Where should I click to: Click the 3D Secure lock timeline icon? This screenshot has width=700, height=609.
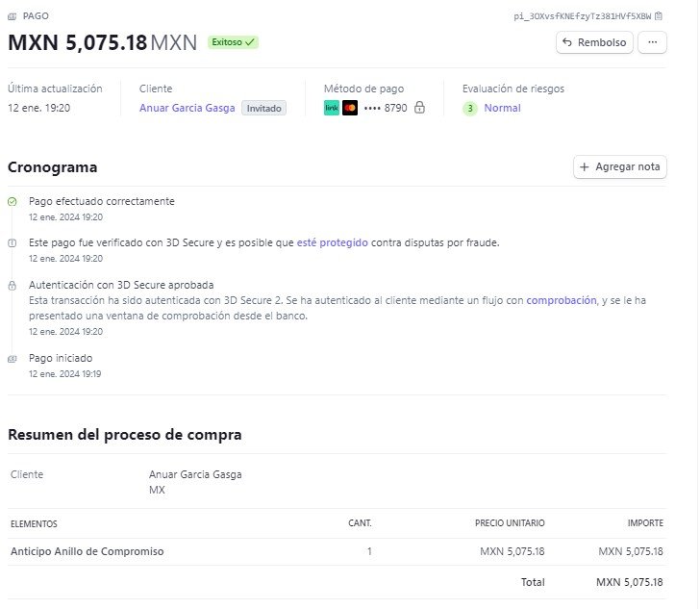[x=12, y=286]
